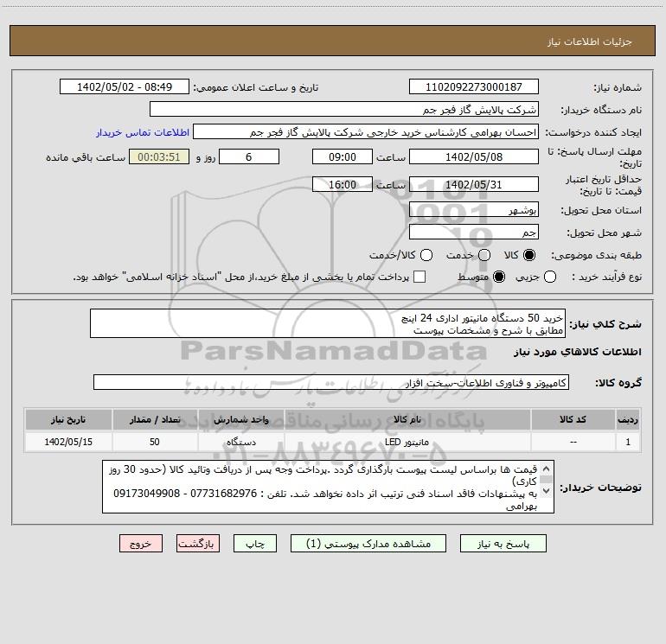This screenshot has height=644, width=666.
Task: Click the توضیحات خریدار text area
Action: (x=328, y=487)
